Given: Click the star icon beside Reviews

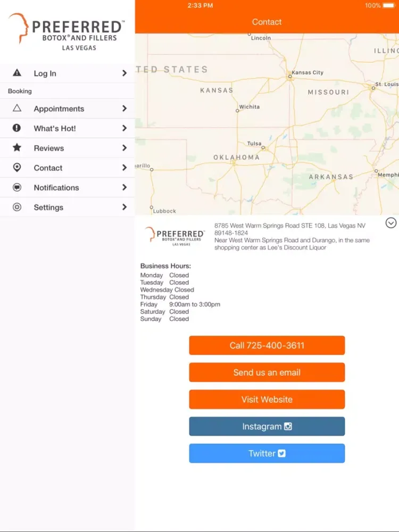Looking at the screenshot, I should tap(17, 147).
